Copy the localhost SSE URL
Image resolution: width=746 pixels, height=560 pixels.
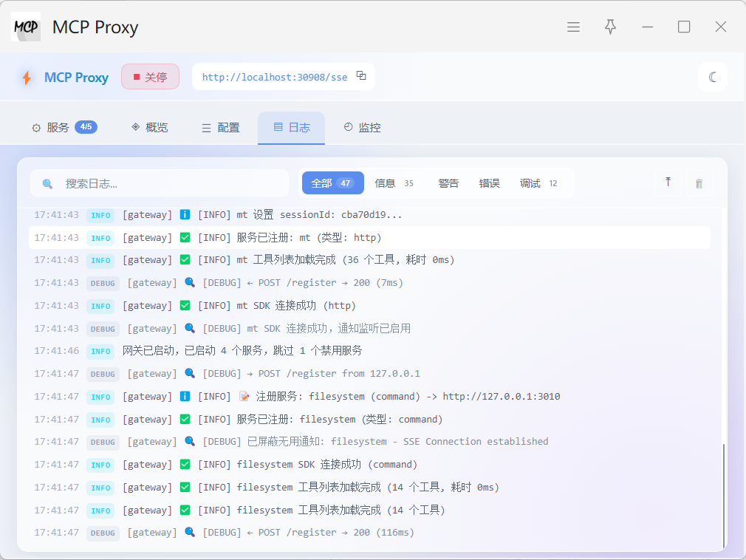(362, 75)
